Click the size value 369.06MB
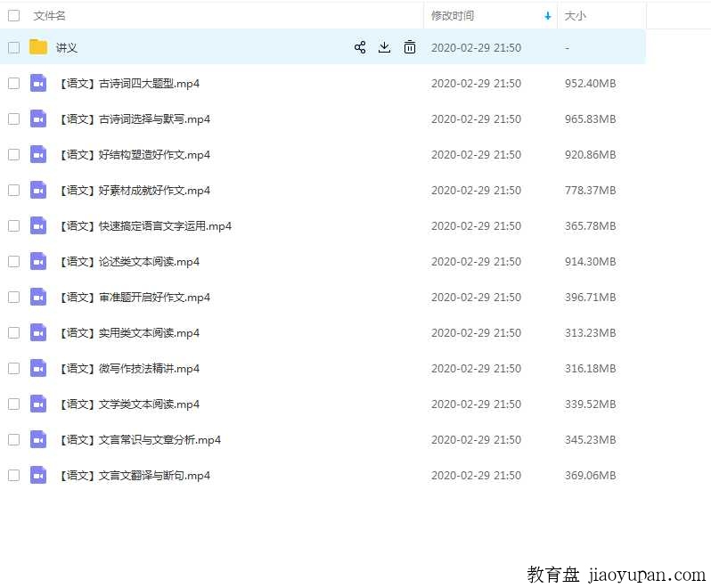 pyautogui.click(x=590, y=476)
